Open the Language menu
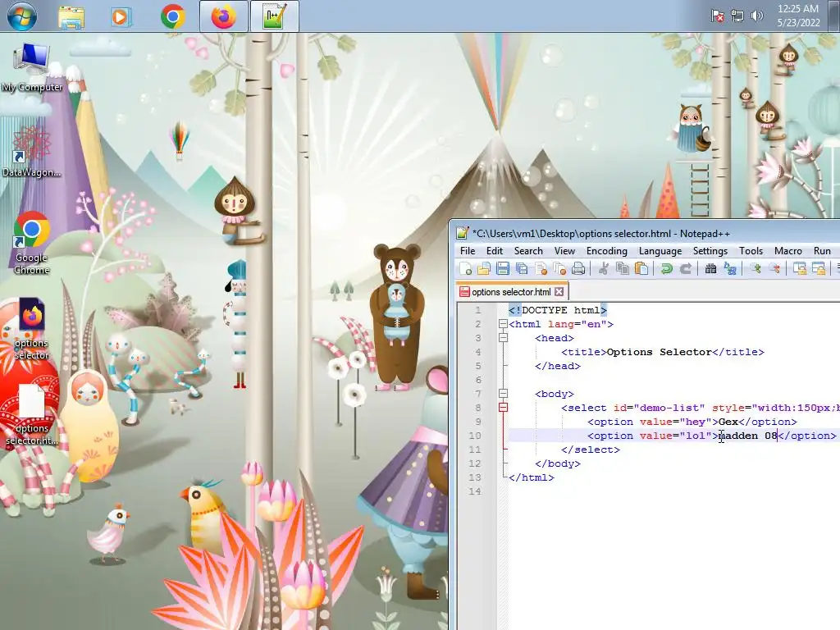This screenshot has width=840, height=630. click(x=660, y=251)
